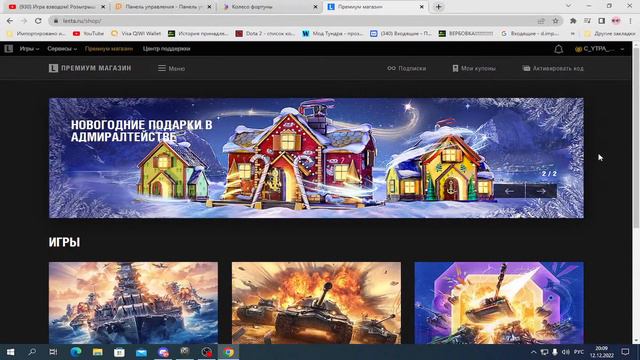Open the warships game card

(x=133, y=303)
